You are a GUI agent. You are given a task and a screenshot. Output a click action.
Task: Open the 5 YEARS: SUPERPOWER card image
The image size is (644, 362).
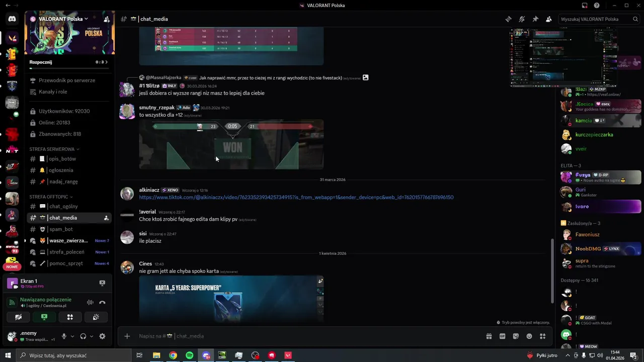click(x=231, y=299)
